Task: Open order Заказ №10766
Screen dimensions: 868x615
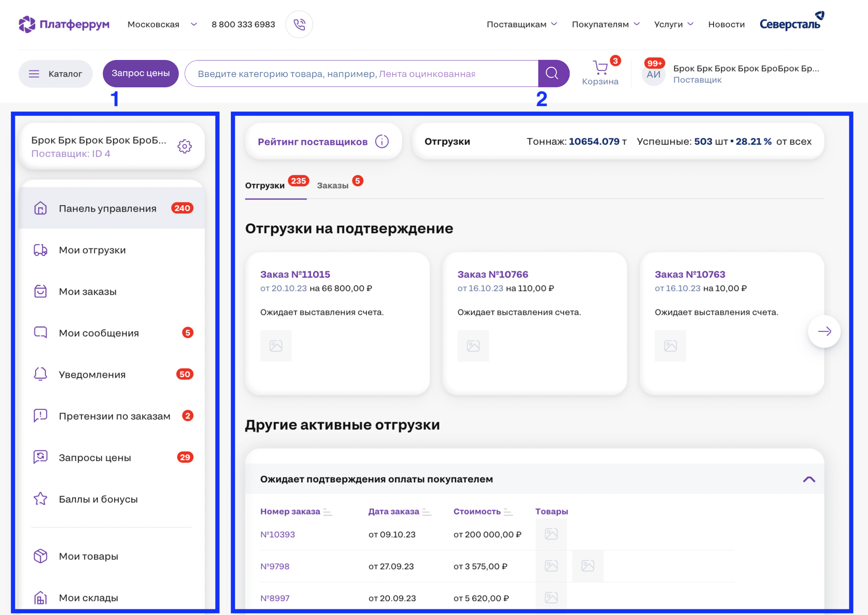Action: pyautogui.click(x=492, y=274)
